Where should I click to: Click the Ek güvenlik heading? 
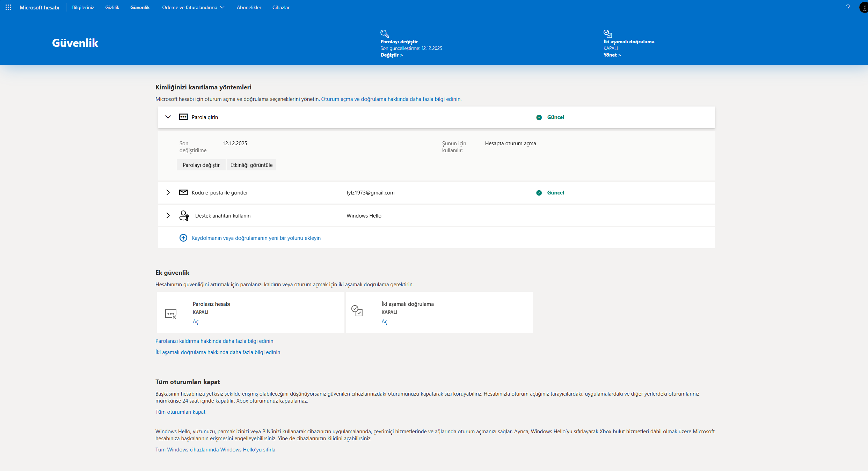click(172, 273)
